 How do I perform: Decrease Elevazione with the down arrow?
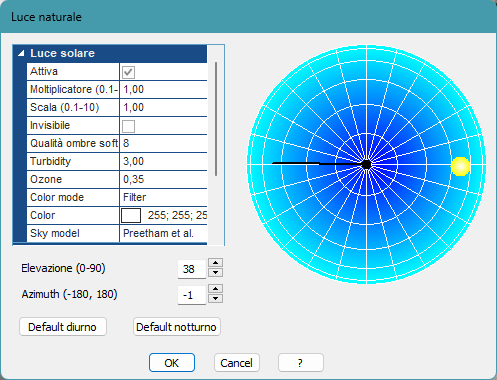(x=215, y=273)
